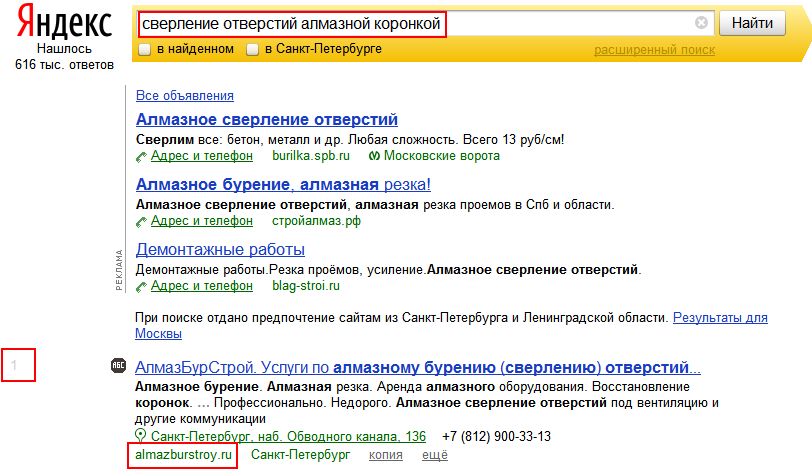Open the расширенный поиск link
This screenshot has height=476, width=812.
point(654,50)
